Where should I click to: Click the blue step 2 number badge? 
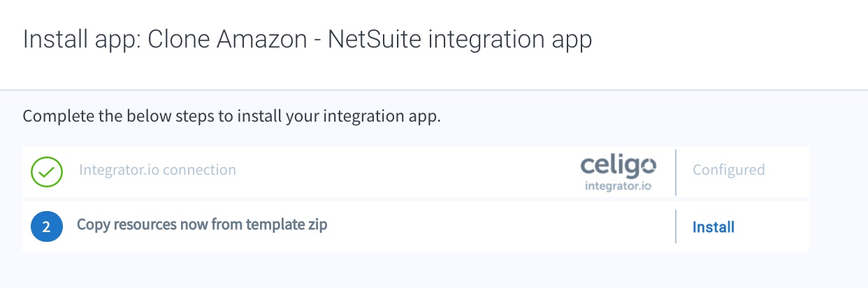pyautogui.click(x=47, y=227)
